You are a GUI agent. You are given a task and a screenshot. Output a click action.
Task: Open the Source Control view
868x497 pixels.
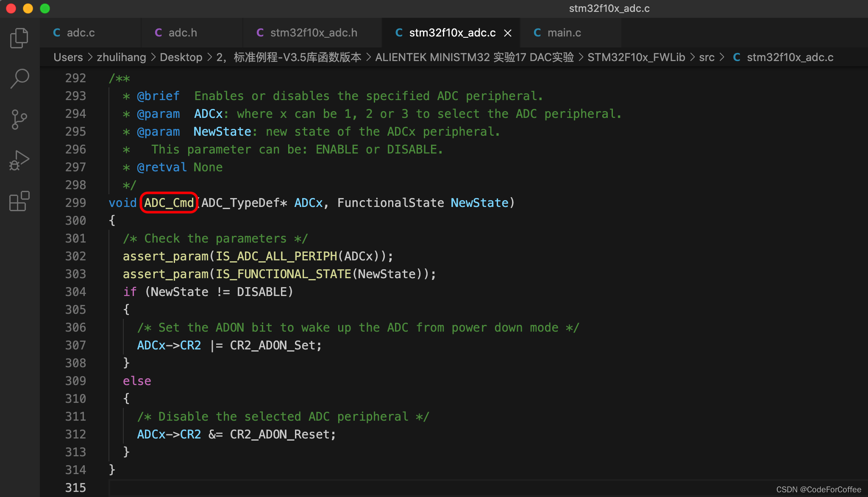(19, 119)
